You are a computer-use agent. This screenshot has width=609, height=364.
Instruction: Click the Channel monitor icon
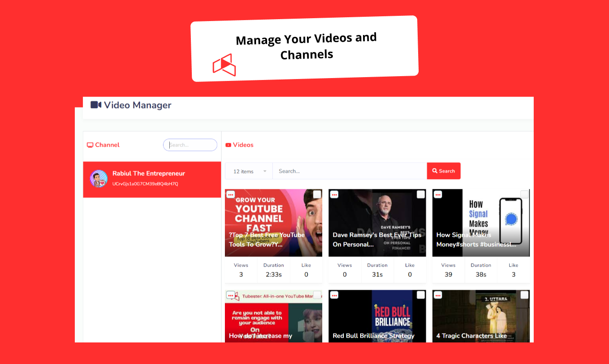click(x=90, y=145)
